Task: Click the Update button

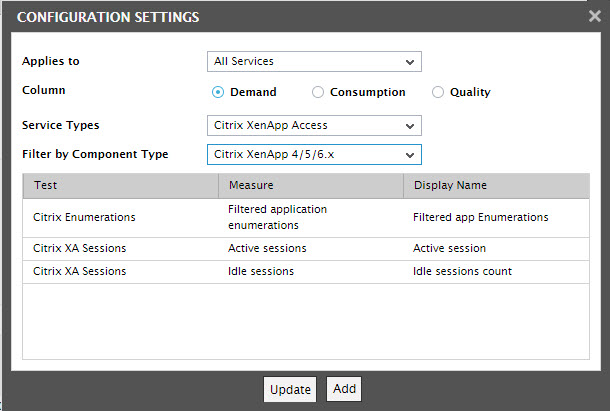Action: pos(290,389)
